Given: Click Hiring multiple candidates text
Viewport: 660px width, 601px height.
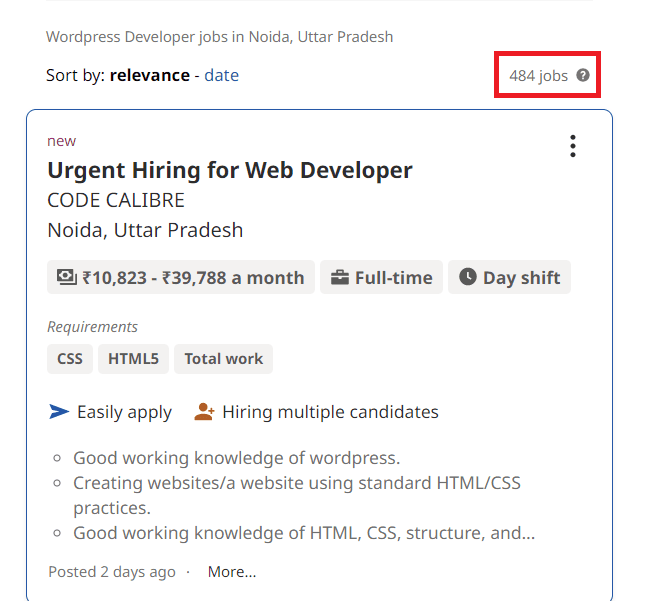Looking at the screenshot, I should tap(330, 412).
